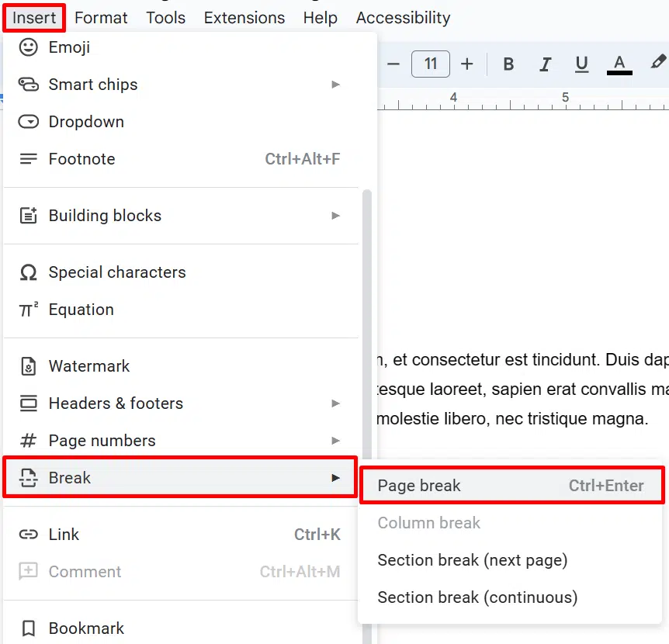Expand the Building blocks submenu arrow

point(336,216)
